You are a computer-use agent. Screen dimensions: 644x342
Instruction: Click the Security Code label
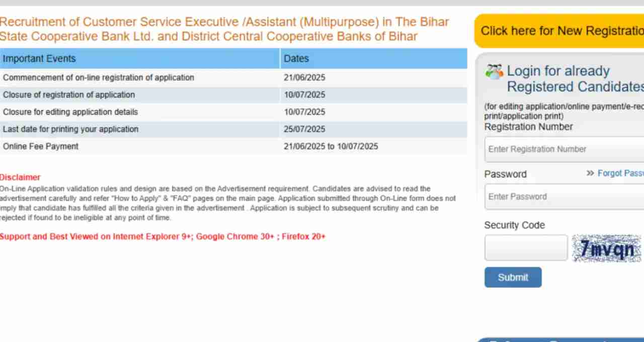point(514,225)
